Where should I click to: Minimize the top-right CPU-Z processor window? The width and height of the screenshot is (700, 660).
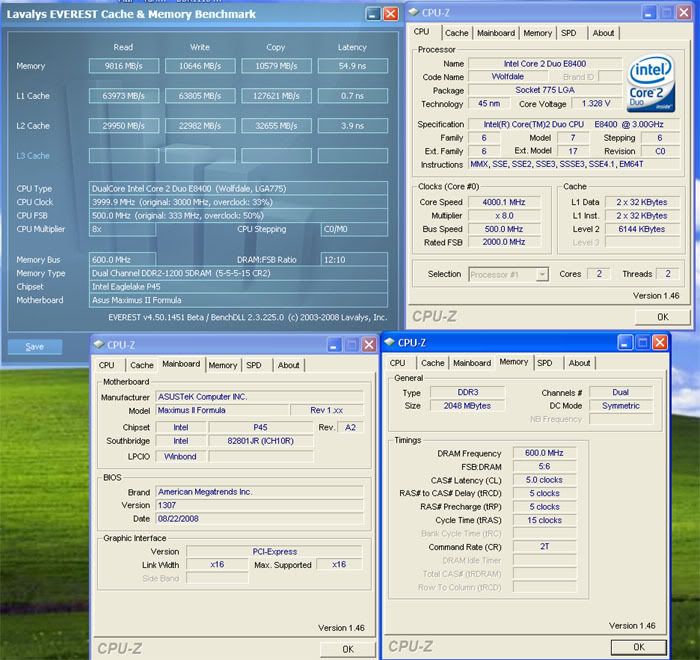point(649,13)
